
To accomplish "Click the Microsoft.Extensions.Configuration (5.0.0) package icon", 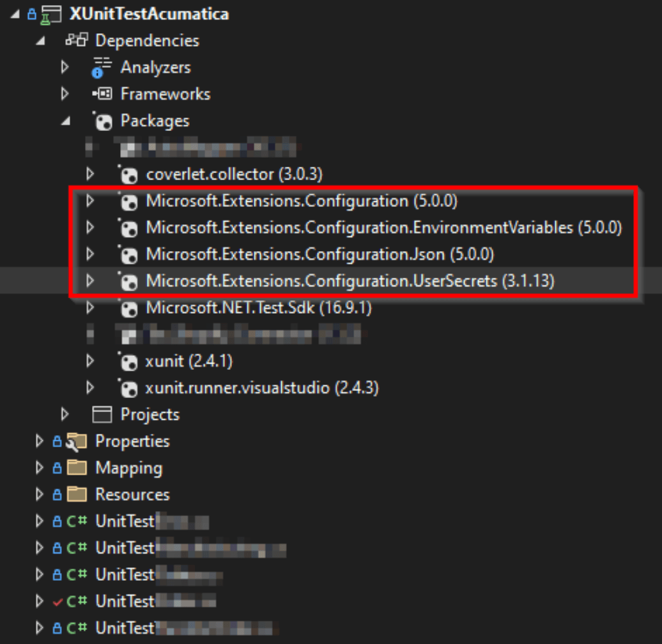I will click(128, 201).
